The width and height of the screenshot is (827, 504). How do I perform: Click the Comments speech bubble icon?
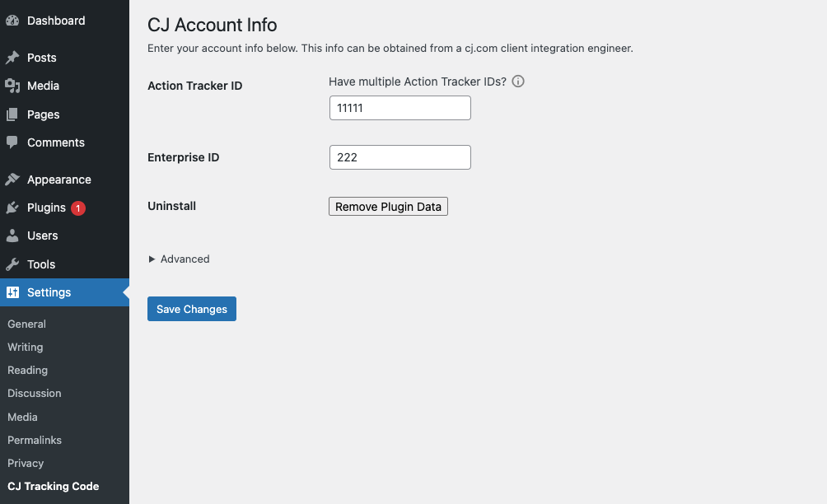(x=12, y=142)
